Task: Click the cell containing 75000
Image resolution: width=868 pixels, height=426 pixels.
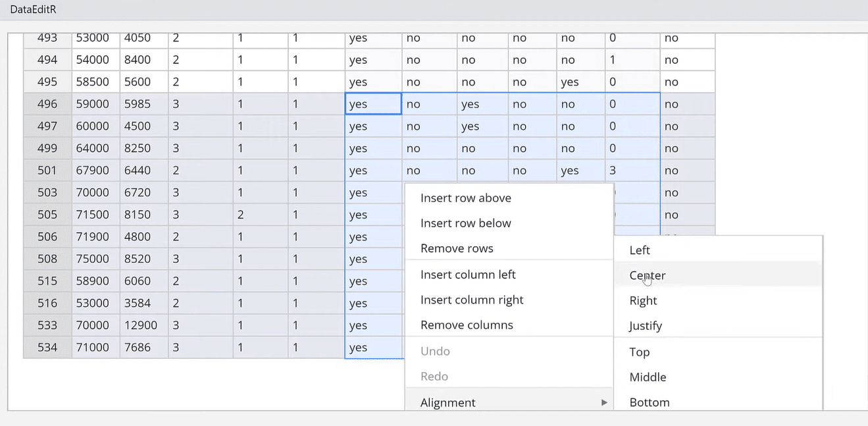Action: 95,259
